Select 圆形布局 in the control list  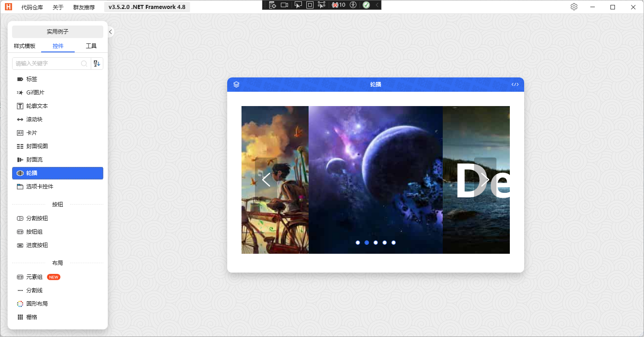58,304
